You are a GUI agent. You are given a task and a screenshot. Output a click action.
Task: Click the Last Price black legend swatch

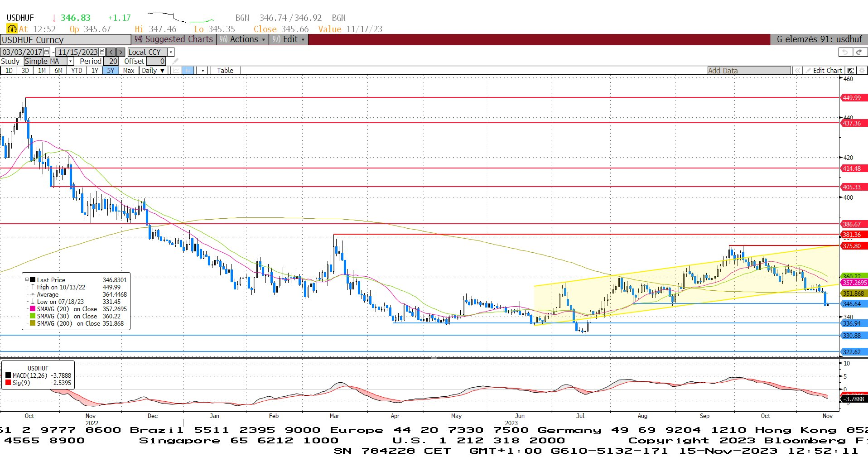(33, 280)
